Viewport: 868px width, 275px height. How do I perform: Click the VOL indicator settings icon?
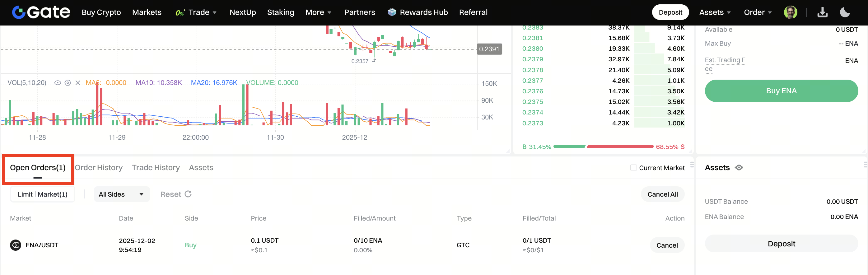(68, 83)
